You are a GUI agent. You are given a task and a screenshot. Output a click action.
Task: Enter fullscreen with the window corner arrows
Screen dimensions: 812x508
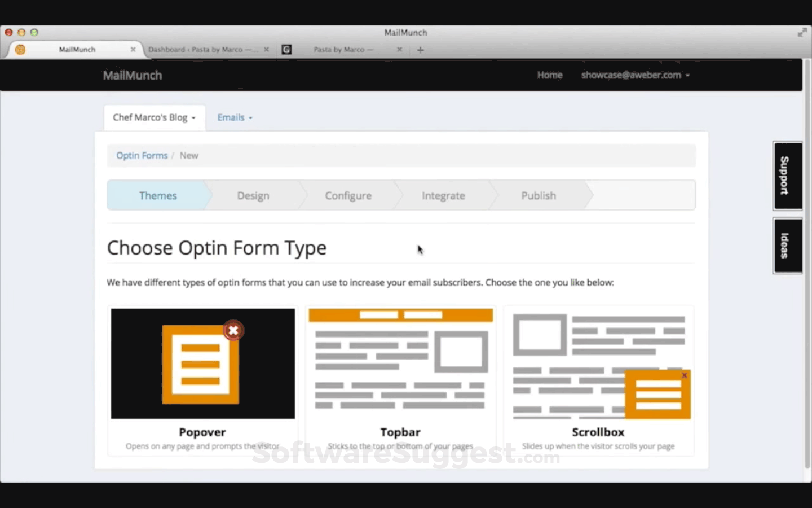point(802,33)
